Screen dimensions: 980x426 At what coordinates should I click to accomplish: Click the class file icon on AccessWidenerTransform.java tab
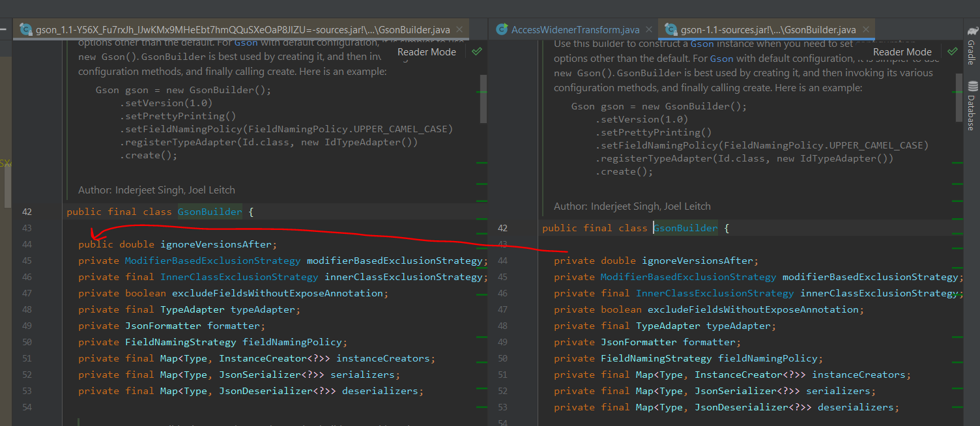(502, 29)
